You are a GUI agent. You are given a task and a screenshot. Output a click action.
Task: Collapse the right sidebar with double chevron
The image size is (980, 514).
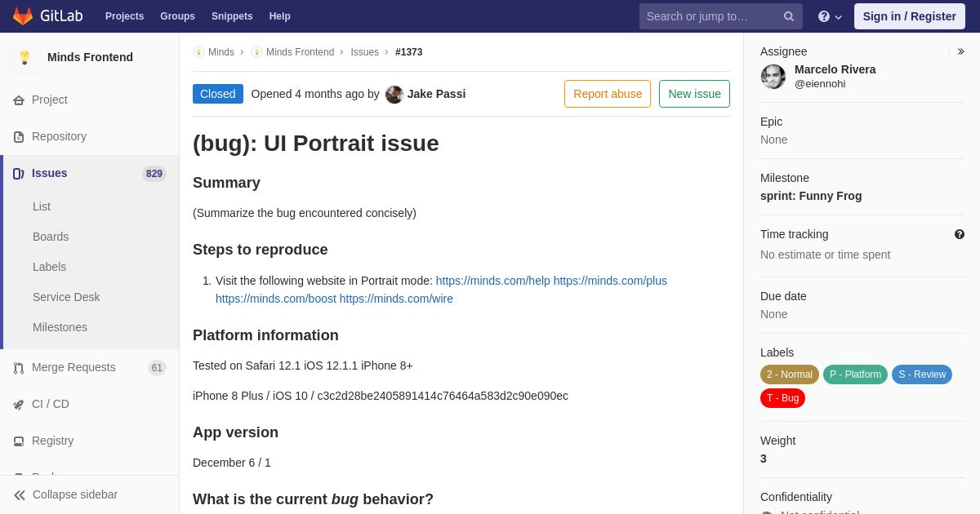pos(960,51)
